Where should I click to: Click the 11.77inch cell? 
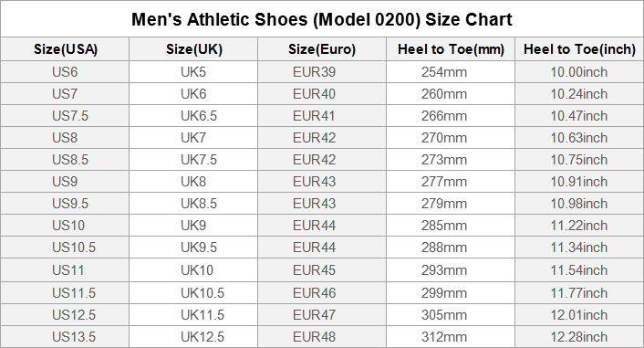[x=579, y=293]
